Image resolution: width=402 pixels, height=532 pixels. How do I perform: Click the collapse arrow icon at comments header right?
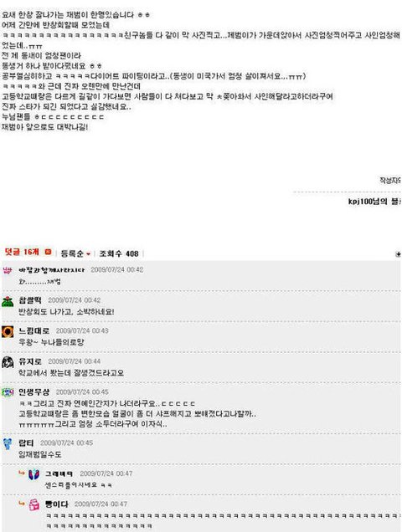pos(398,254)
